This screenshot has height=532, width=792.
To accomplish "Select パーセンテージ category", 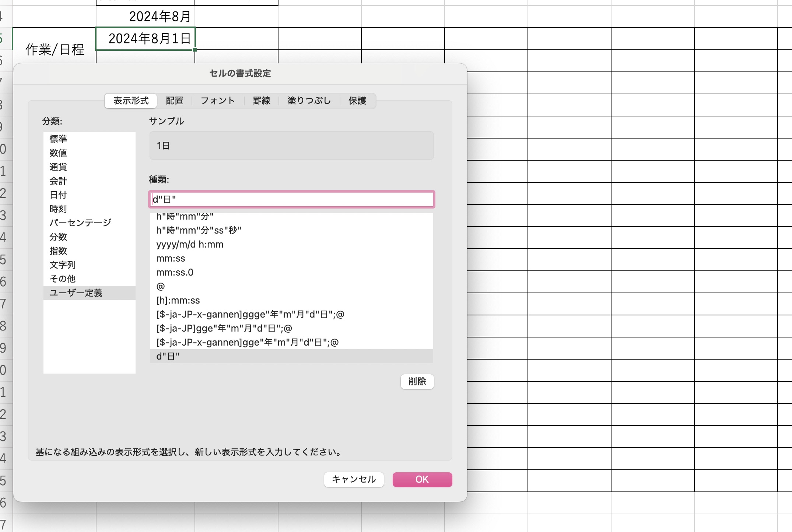I will [90, 223].
